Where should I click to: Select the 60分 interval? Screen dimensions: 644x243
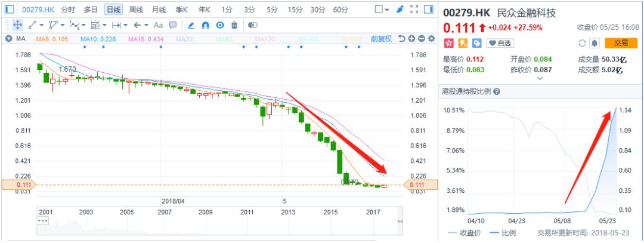340,10
